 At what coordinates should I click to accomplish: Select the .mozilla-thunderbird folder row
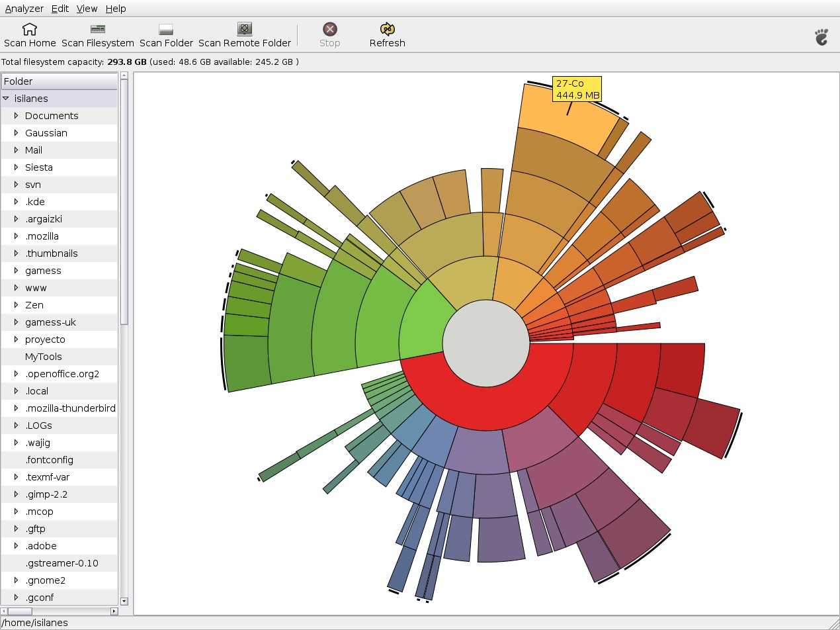pyautogui.click(x=60, y=408)
